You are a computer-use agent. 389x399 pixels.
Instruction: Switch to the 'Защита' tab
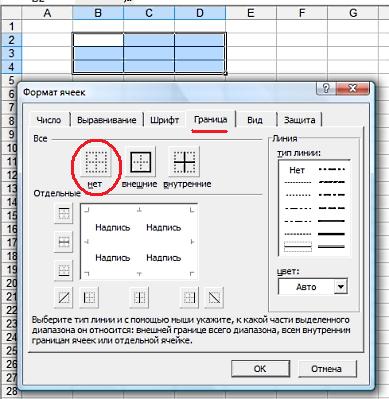(299, 120)
